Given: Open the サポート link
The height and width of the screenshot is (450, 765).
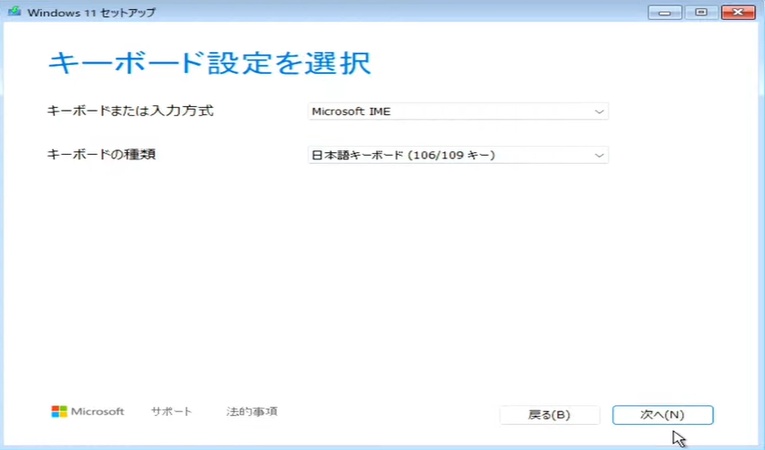Looking at the screenshot, I should click(171, 411).
